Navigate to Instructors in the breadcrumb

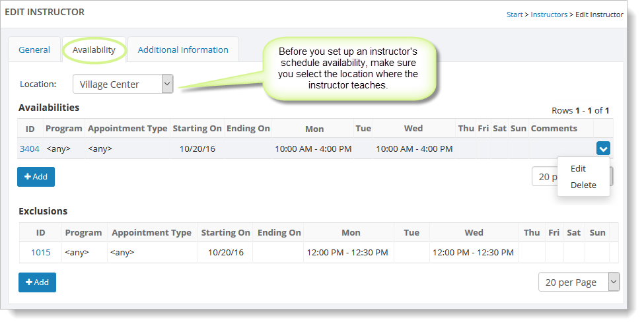pyautogui.click(x=550, y=14)
